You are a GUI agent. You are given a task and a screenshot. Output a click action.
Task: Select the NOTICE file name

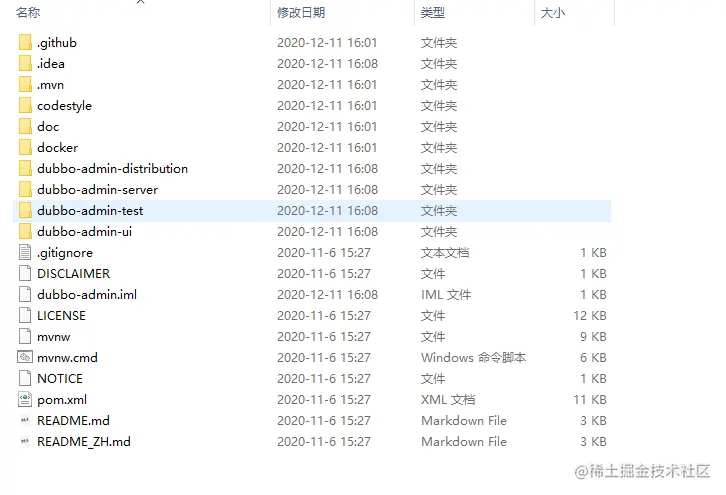pyautogui.click(x=60, y=378)
